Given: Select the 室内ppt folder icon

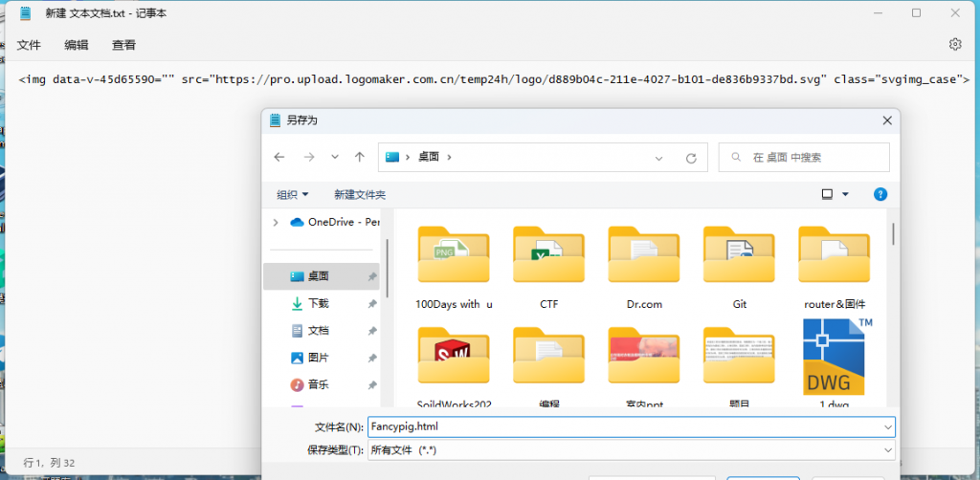Looking at the screenshot, I should [x=644, y=355].
